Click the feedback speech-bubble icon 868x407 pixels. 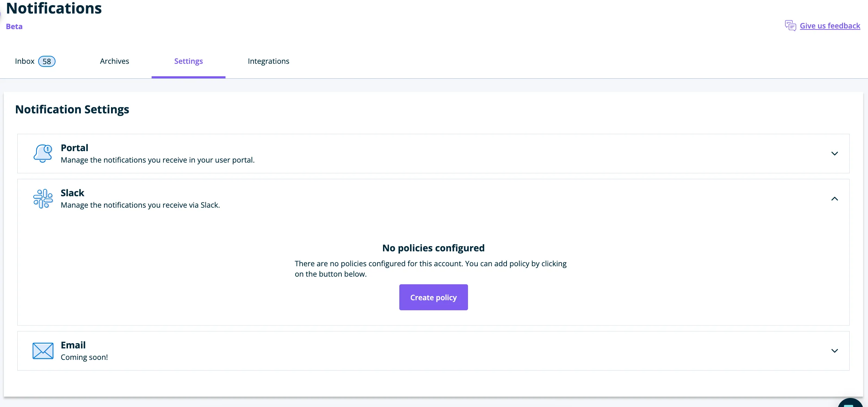click(790, 25)
